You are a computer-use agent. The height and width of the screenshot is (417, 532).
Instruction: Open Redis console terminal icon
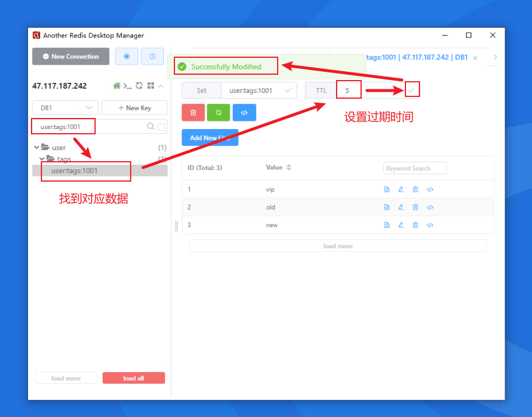tap(128, 86)
